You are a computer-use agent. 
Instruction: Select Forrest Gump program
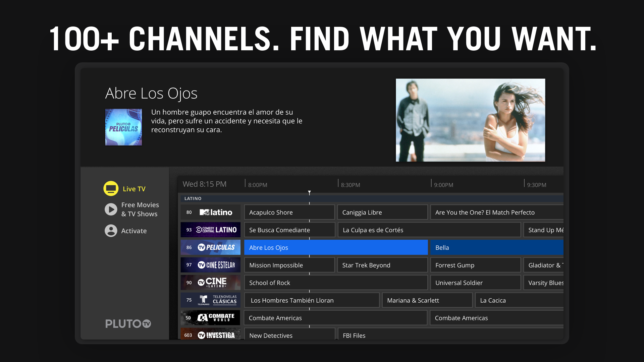coord(475,265)
